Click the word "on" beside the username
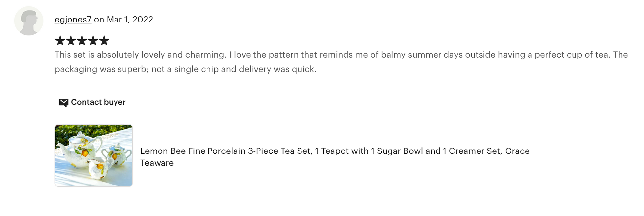Image resolution: width=644 pixels, height=216 pixels. [99, 20]
